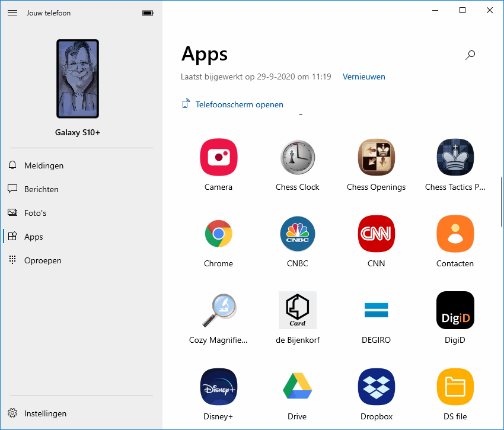Maximize the Jouw telefoon window
This screenshot has width=504, height=430.
pyautogui.click(x=462, y=10)
